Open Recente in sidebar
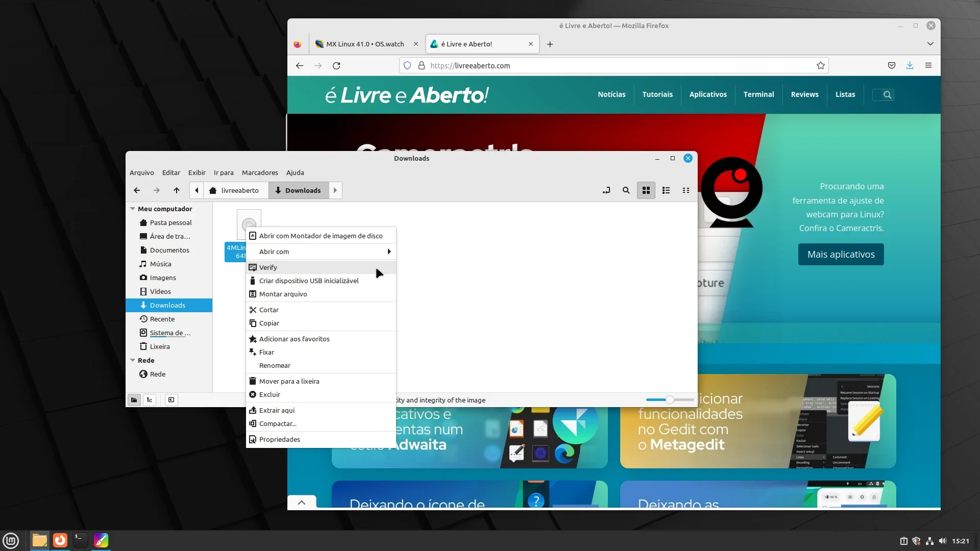 (x=169, y=319)
